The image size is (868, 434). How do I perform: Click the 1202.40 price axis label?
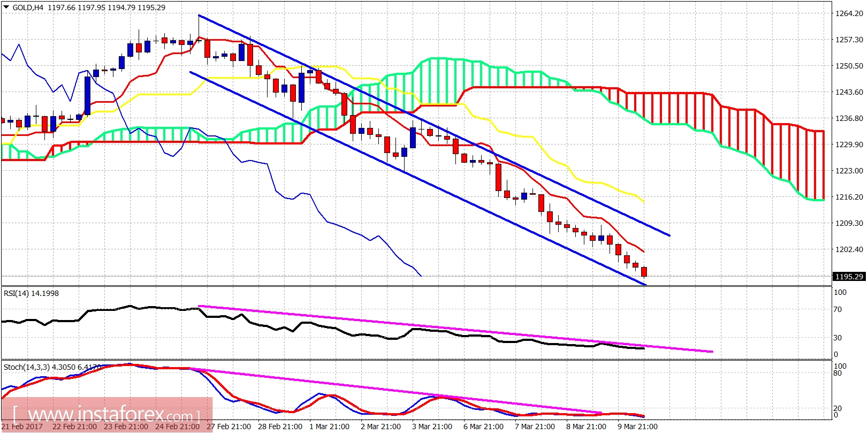pos(849,249)
